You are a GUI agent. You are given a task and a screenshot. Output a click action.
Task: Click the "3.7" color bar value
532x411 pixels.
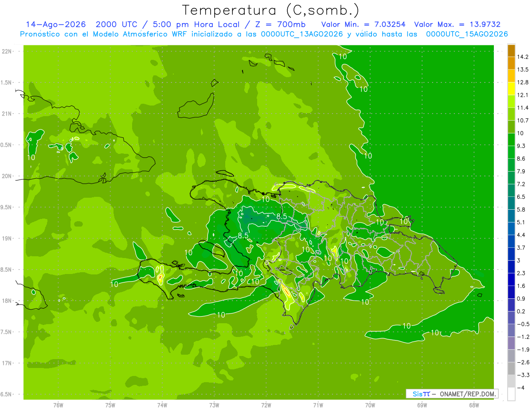pos(521,247)
